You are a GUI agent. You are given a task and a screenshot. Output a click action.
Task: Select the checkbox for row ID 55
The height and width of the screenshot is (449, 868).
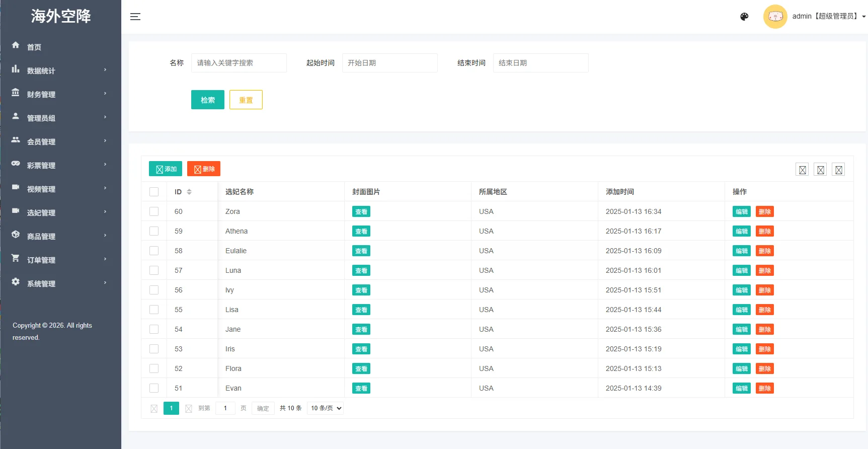pyautogui.click(x=154, y=310)
